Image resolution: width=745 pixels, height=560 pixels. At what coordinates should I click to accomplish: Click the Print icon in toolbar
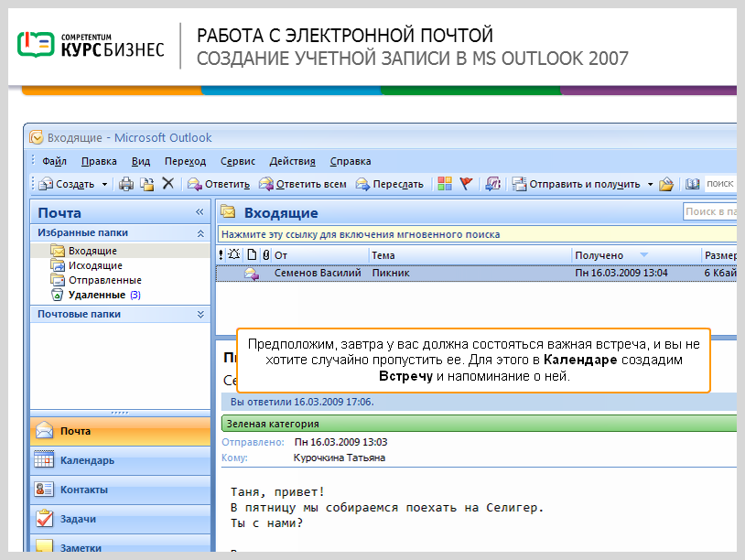click(x=126, y=184)
